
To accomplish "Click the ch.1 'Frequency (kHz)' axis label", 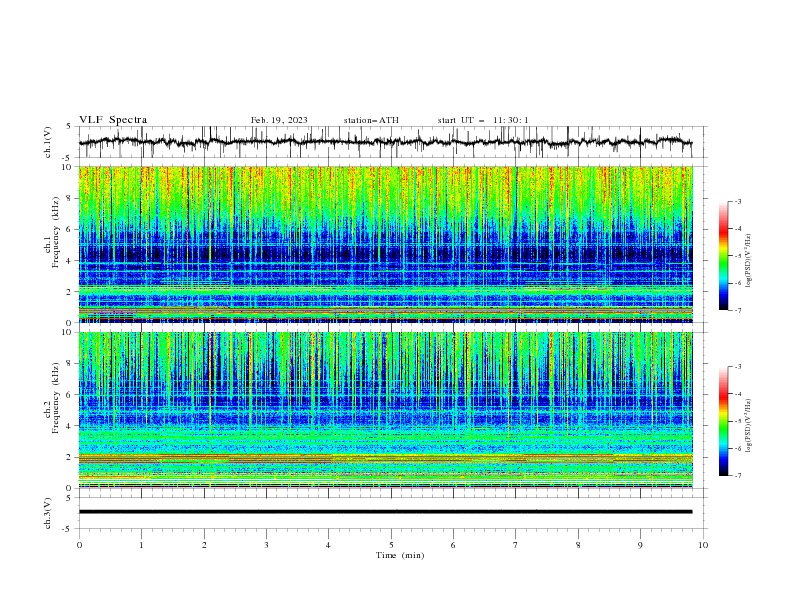I will [x=55, y=232].
